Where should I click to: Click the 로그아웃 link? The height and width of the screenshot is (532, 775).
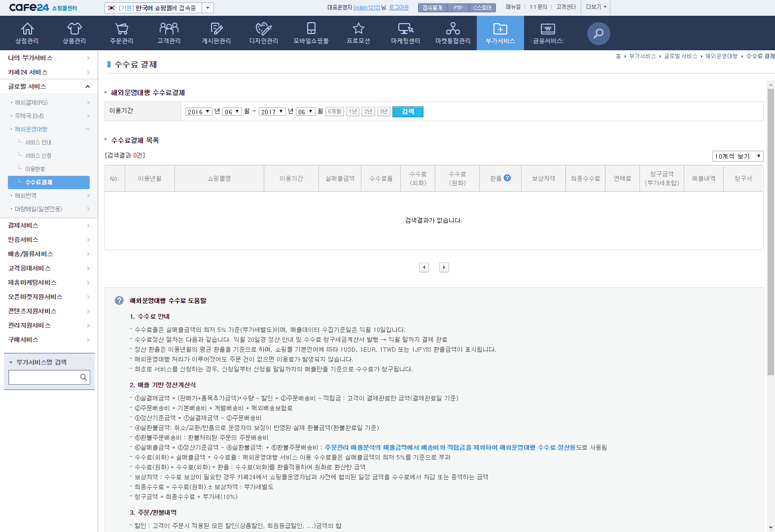399,7
